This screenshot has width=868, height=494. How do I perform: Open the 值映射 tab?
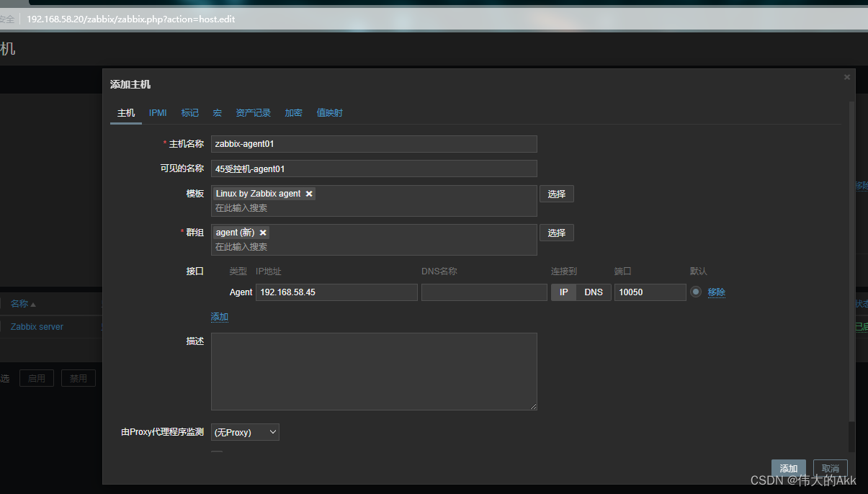coord(329,113)
